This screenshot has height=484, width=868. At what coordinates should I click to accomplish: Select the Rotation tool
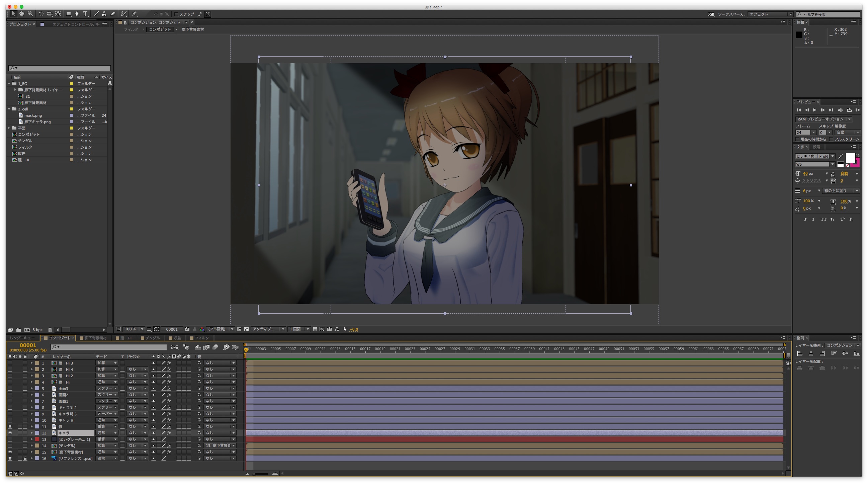[x=41, y=14]
